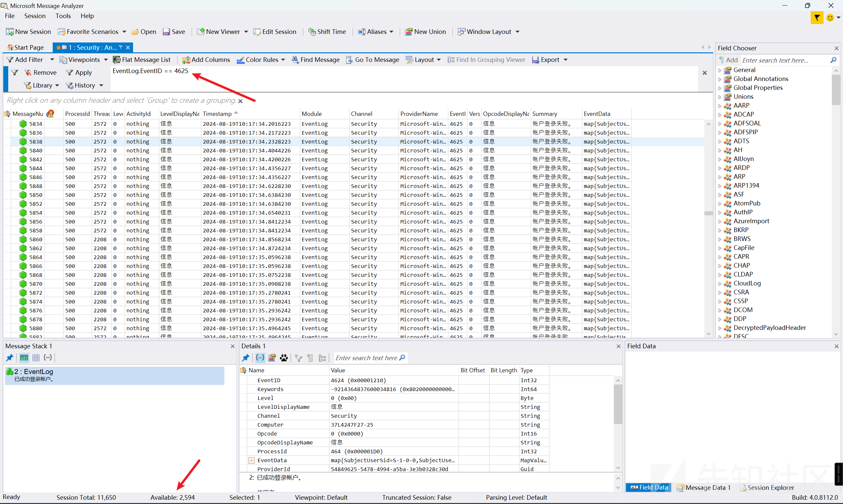
Task: Click the Details search text field
Action: click(367, 358)
